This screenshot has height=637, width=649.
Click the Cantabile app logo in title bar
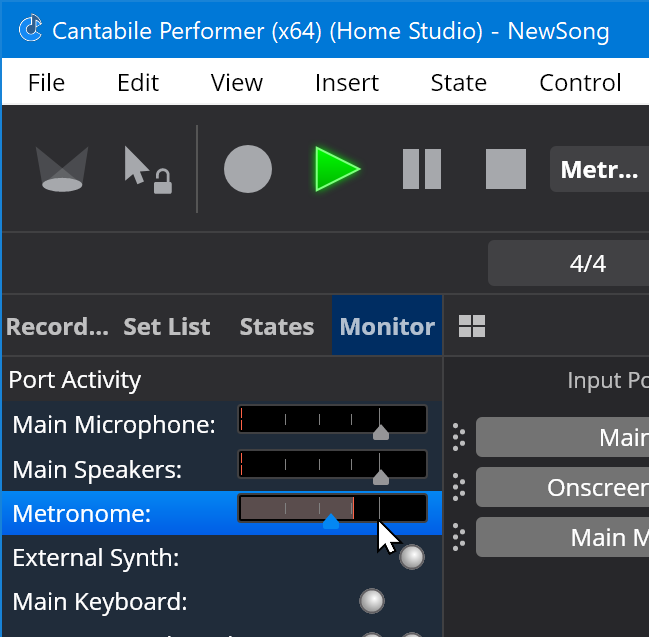pyautogui.click(x=31, y=29)
